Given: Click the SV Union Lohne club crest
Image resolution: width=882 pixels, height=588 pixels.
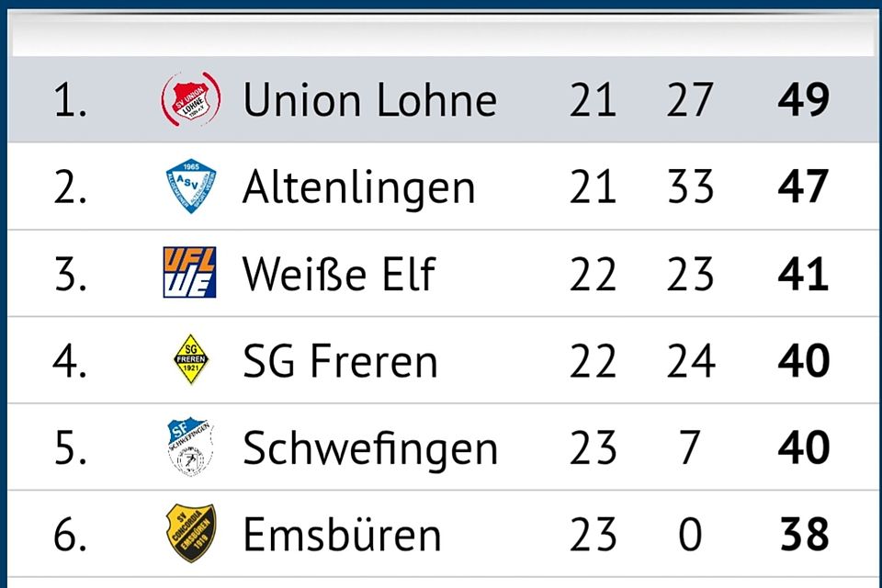Looking at the screenshot, I should point(191,99).
